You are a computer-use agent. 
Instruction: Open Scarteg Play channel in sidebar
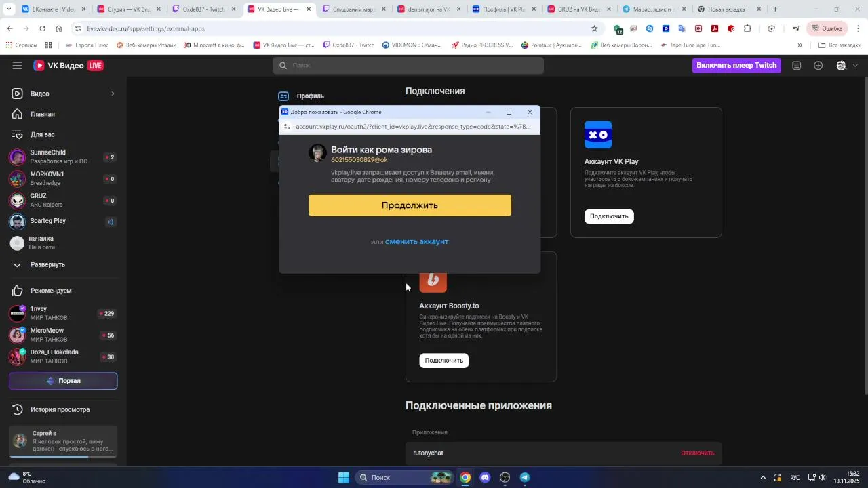pyautogui.click(x=63, y=221)
